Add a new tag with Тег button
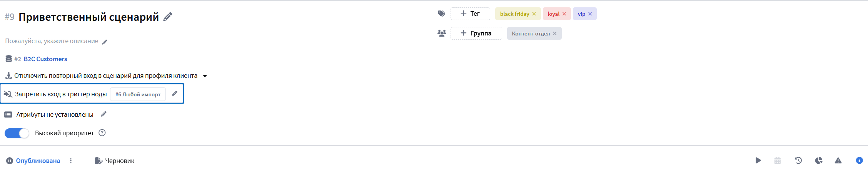The image size is (868, 173). pos(470,13)
